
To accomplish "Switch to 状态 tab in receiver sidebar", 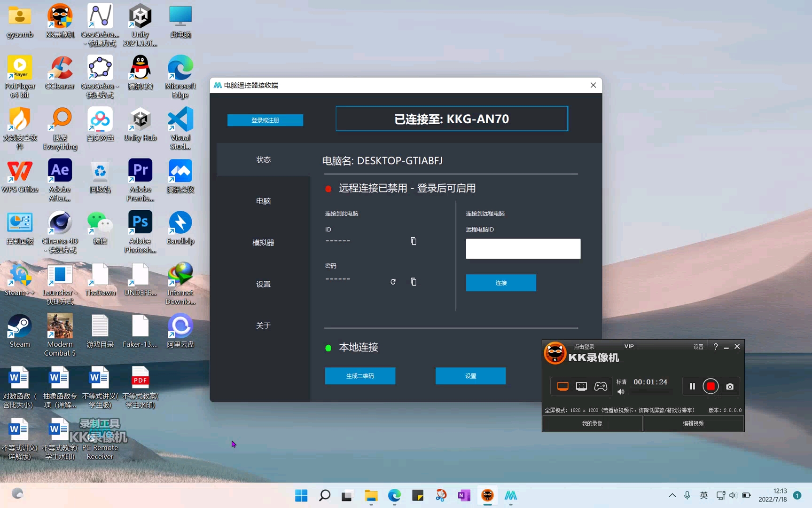I will coord(263,160).
